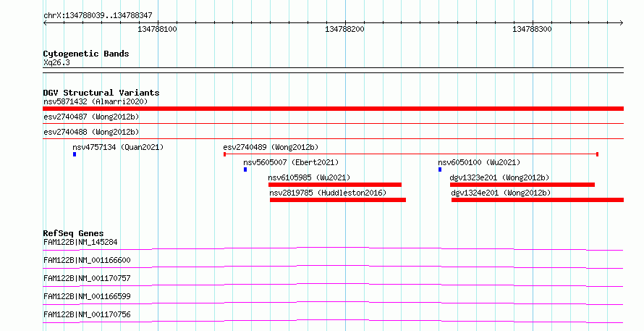Click red bar under nsv6105985
Viewport: 644px width, 331px height.
click(335, 185)
